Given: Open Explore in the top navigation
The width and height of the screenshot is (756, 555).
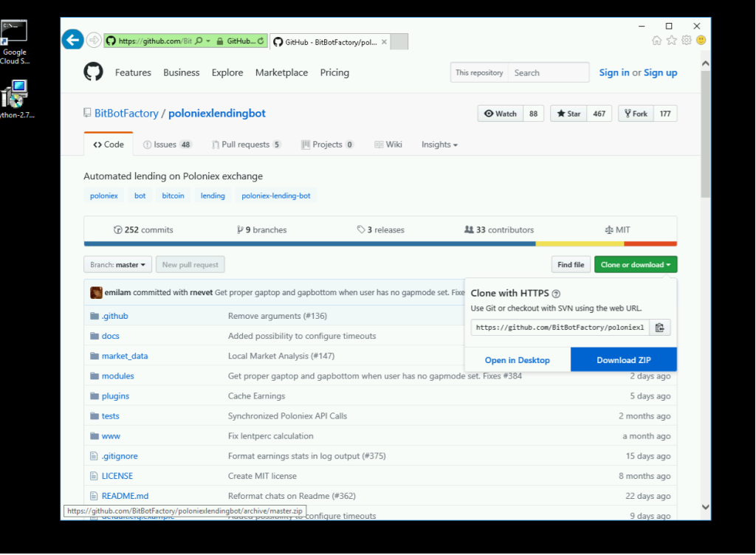Looking at the screenshot, I should 227,73.
